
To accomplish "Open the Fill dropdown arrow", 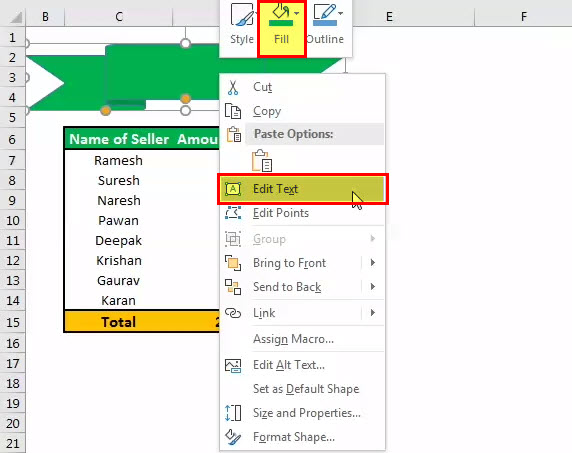I will coord(297,13).
